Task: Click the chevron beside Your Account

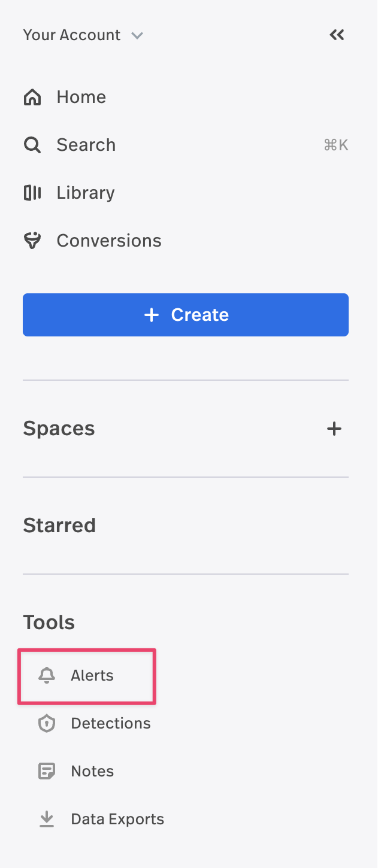Action: [x=137, y=35]
